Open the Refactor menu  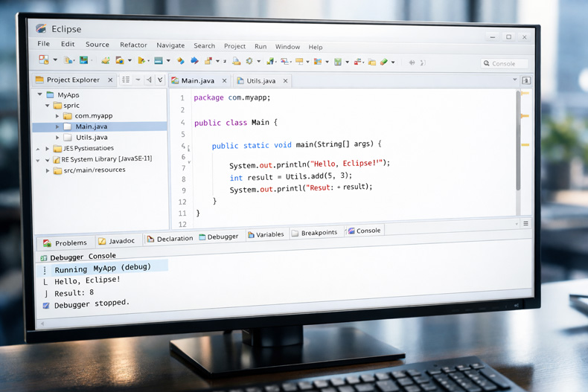tap(133, 45)
